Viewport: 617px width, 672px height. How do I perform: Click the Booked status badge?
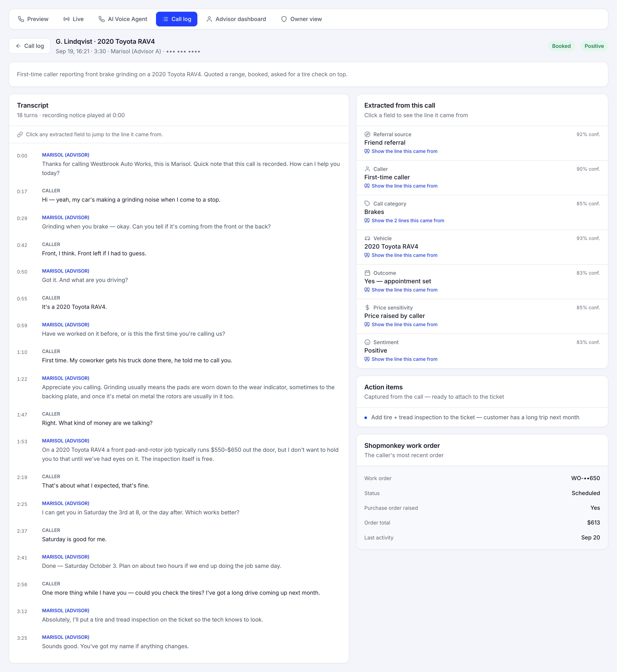[x=561, y=46]
